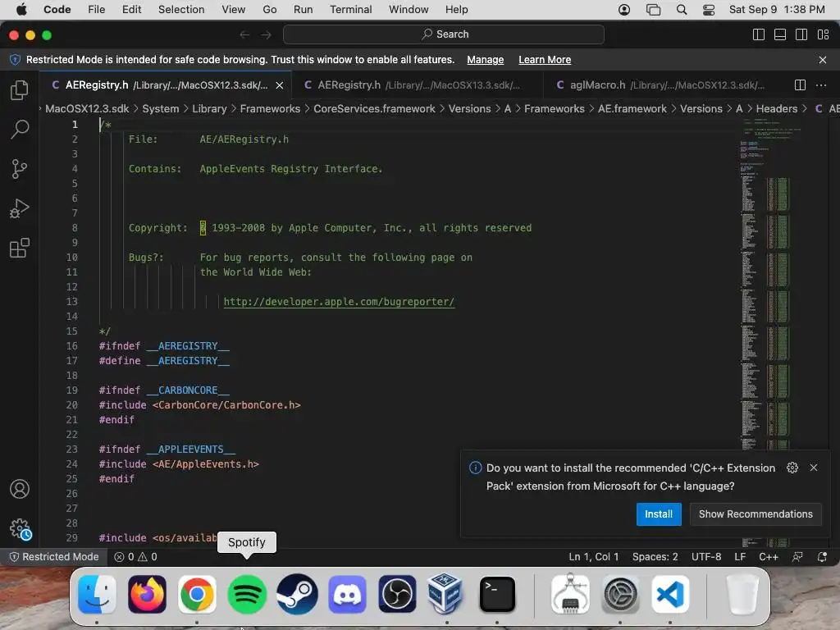Expand the Headers breadcrumb
Screen dimensions: 840x630
776,109
